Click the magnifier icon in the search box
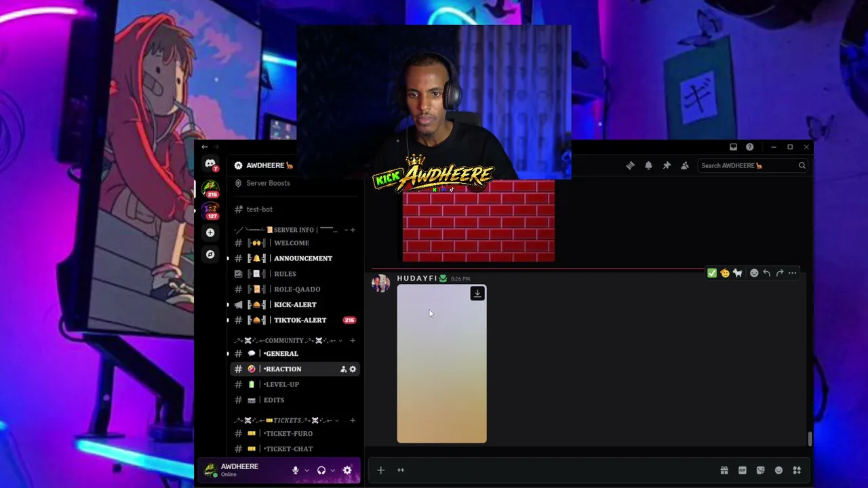 802,165
